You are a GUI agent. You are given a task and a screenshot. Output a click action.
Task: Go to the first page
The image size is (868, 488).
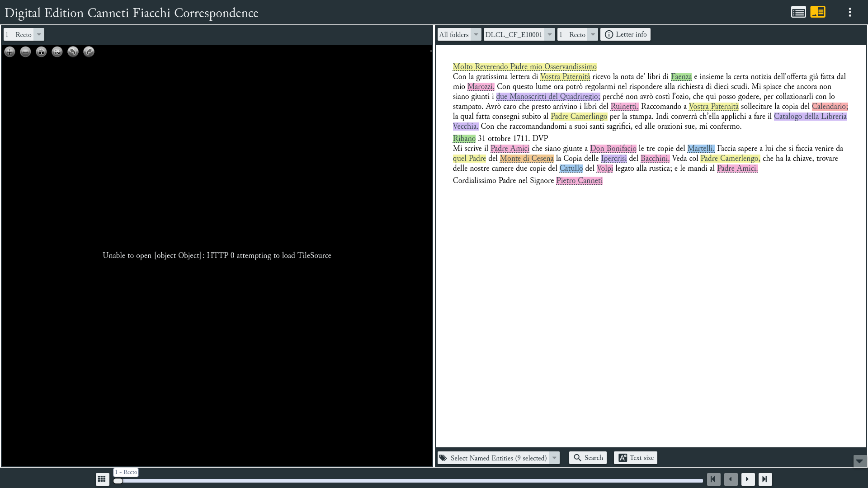point(714,479)
